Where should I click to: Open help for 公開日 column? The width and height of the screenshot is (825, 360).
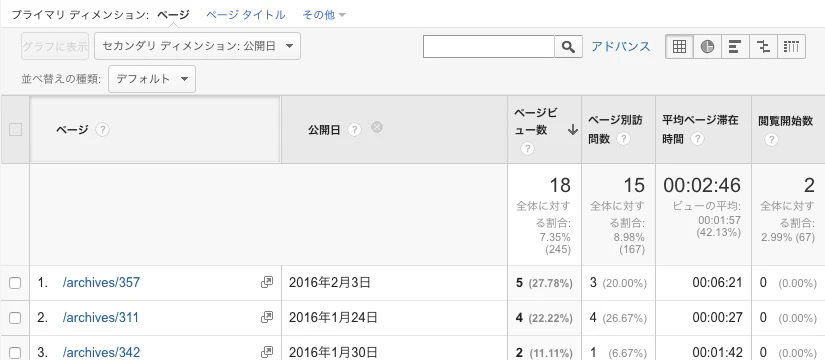(354, 129)
